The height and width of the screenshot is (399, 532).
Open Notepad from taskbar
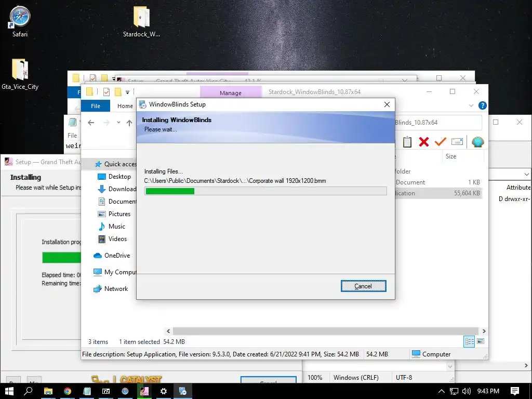point(87,391)
